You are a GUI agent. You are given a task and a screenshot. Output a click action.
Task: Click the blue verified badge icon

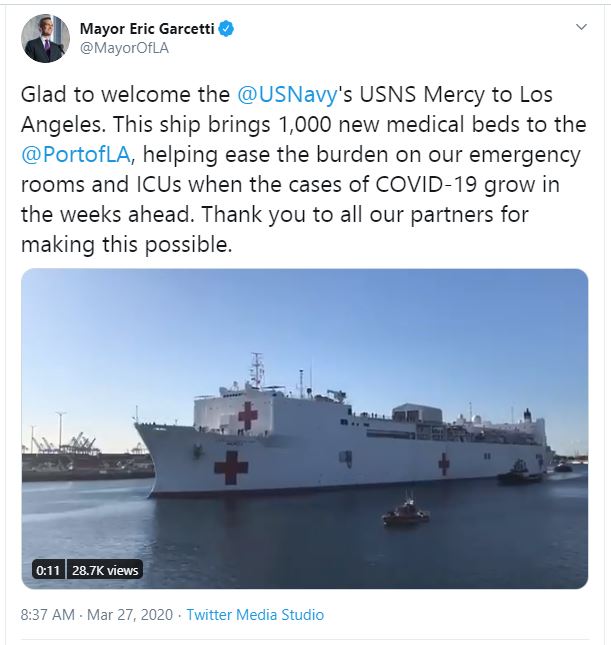point(226,29)
